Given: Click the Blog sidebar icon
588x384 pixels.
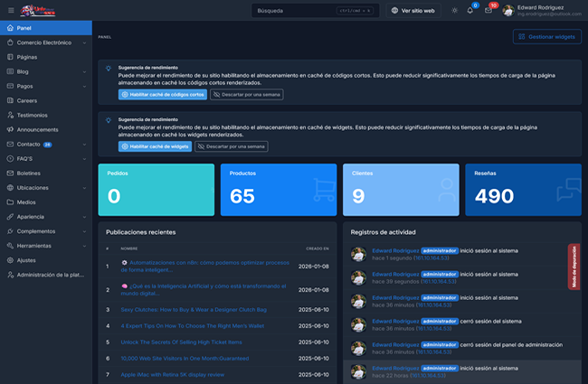Looking at the screenshot, I should (x=10, y=71).
